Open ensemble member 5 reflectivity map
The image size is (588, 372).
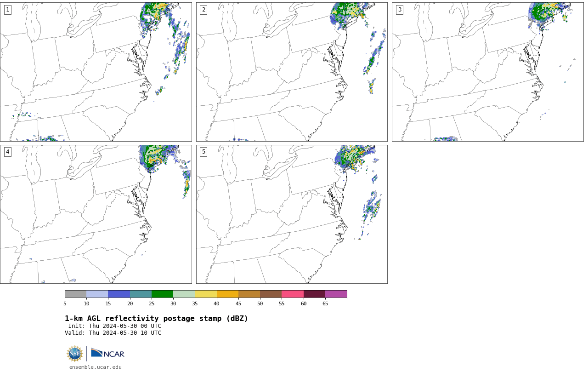(x=292, y=214)
